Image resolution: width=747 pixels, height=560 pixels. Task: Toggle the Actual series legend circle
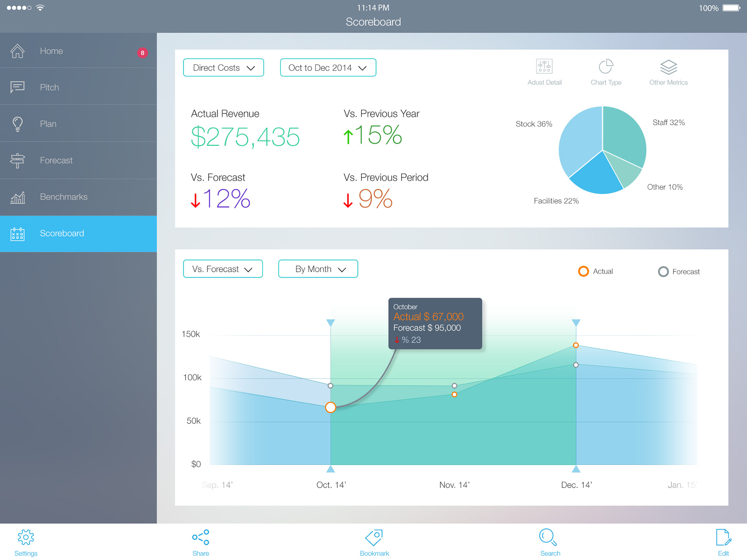tap(583, 271)
